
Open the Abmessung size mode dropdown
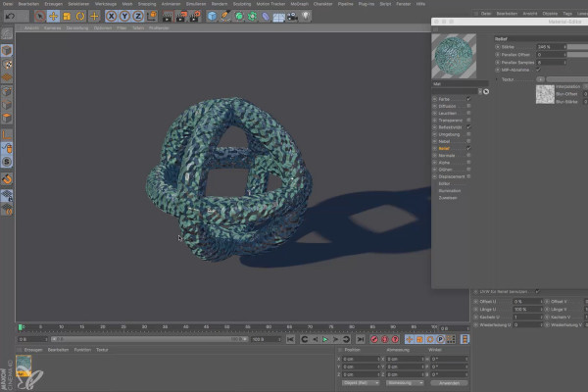[x=405, y=383]
